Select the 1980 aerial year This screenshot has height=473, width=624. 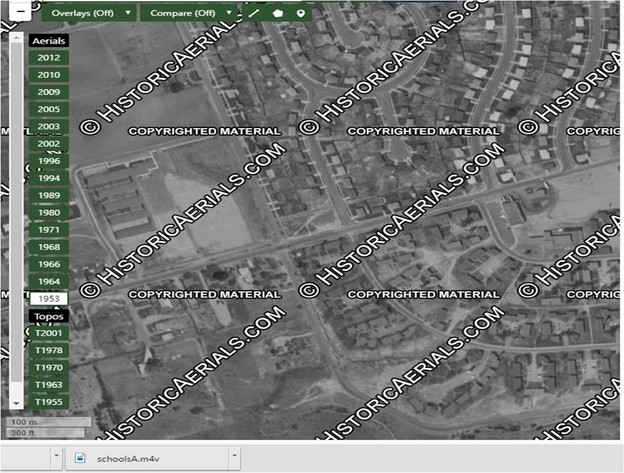[49, 212]
